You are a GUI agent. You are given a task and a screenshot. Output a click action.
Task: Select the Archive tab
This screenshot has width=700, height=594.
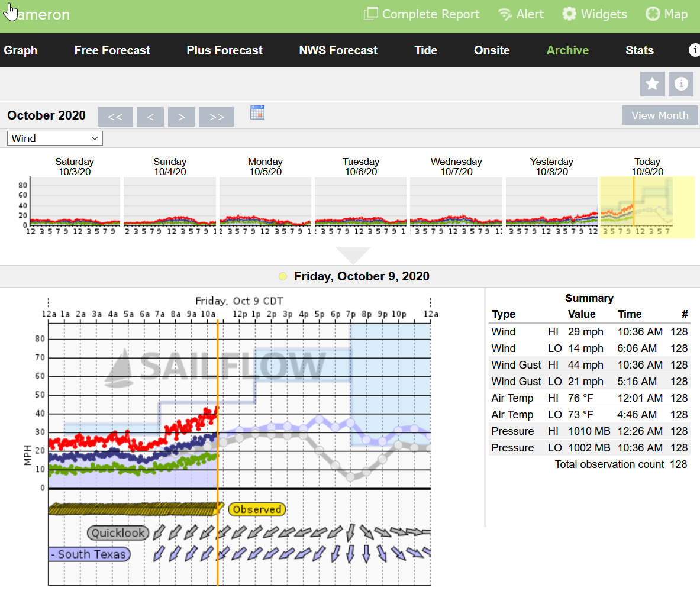(567, 50)
